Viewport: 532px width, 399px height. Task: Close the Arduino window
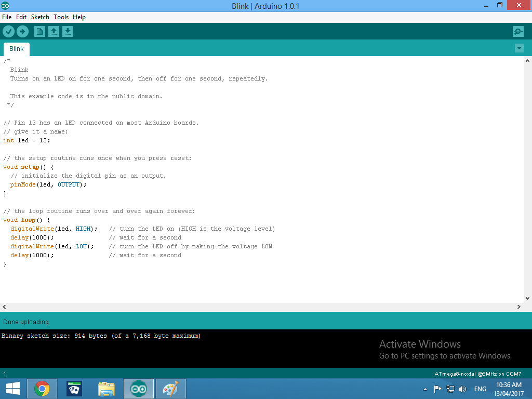pyautogui.click(x=519, y=5)
